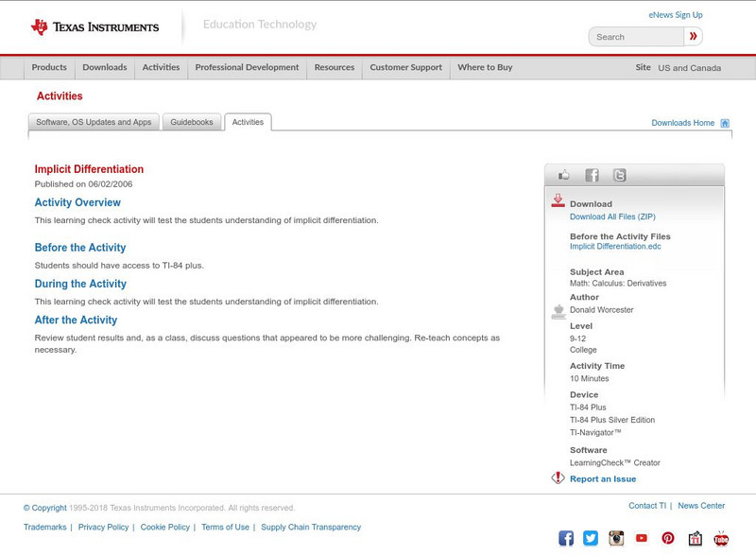Image resolution: width=756 pixels, height=555 pixels.
Task: Click the Copyright footer link
Action: tap(44, 508)
